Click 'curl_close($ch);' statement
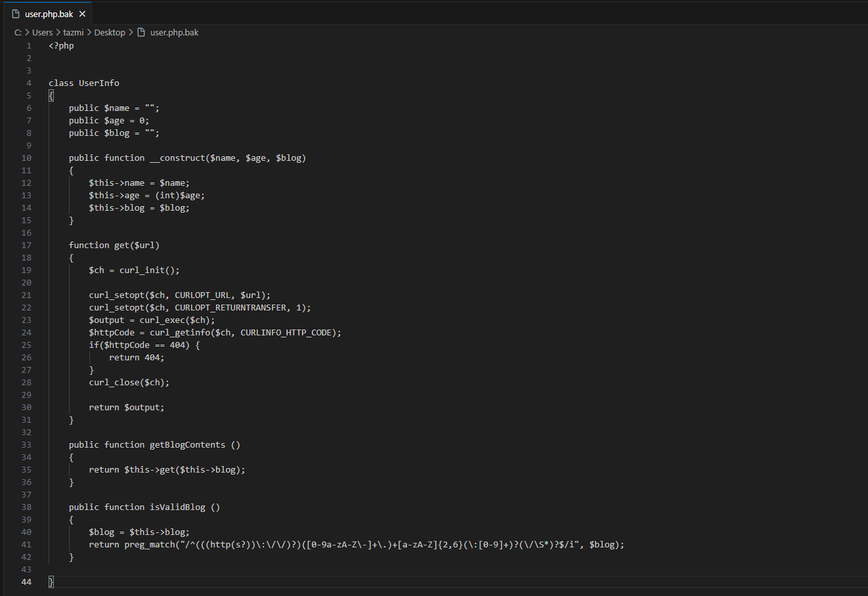 pos(129,383)
